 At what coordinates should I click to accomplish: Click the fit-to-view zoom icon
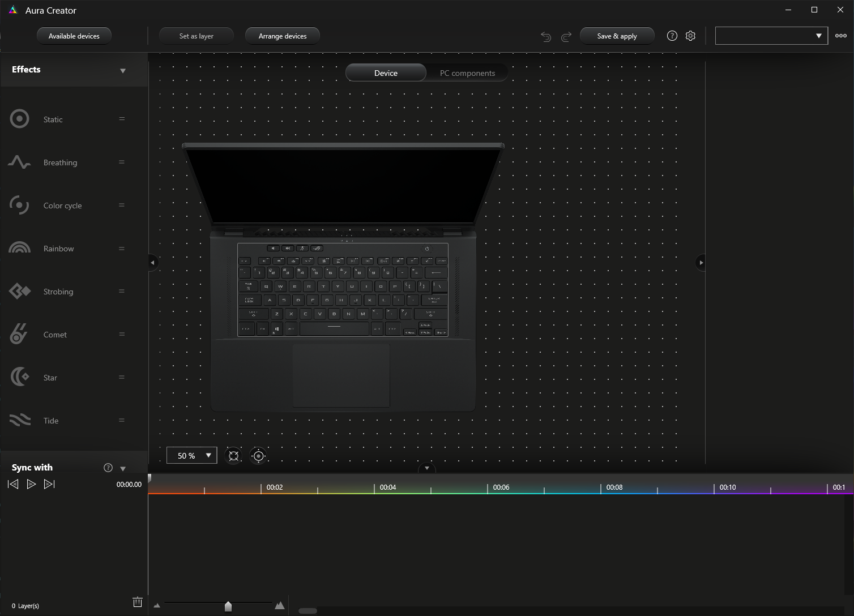(x=233, y=456)
